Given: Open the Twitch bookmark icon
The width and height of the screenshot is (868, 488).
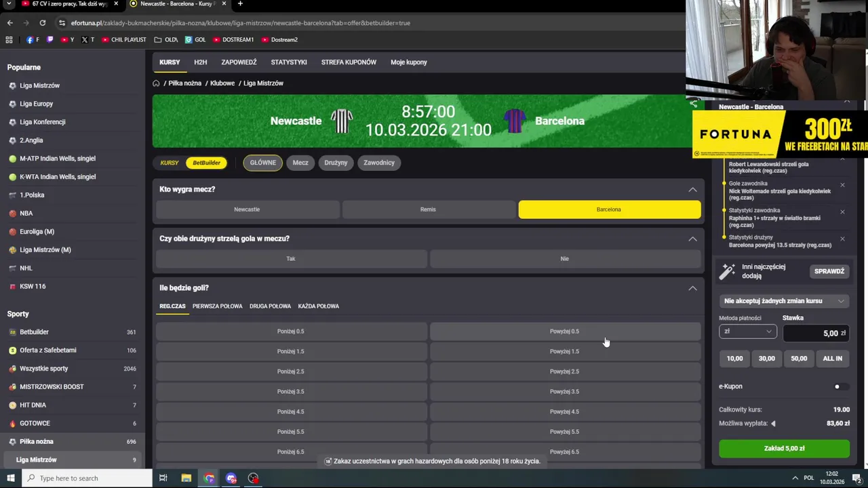Looking at the screenshot, I should (x=50, y=40).
